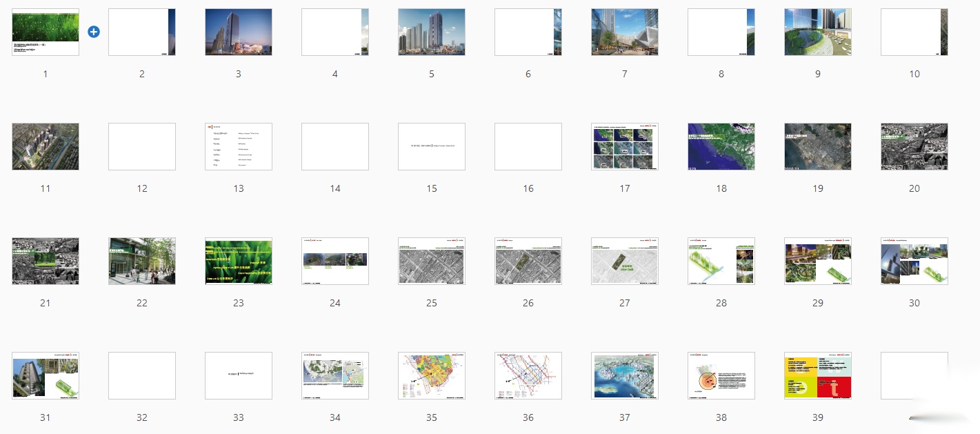Select slide thumbnail 8
980x434 pixels.
[721, 32]
